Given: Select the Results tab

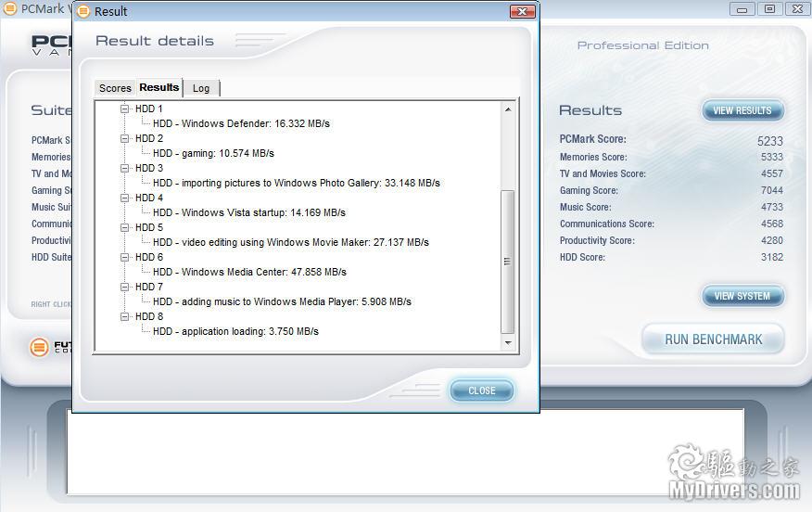Looking at the screenshot, I should pos(159,87).
